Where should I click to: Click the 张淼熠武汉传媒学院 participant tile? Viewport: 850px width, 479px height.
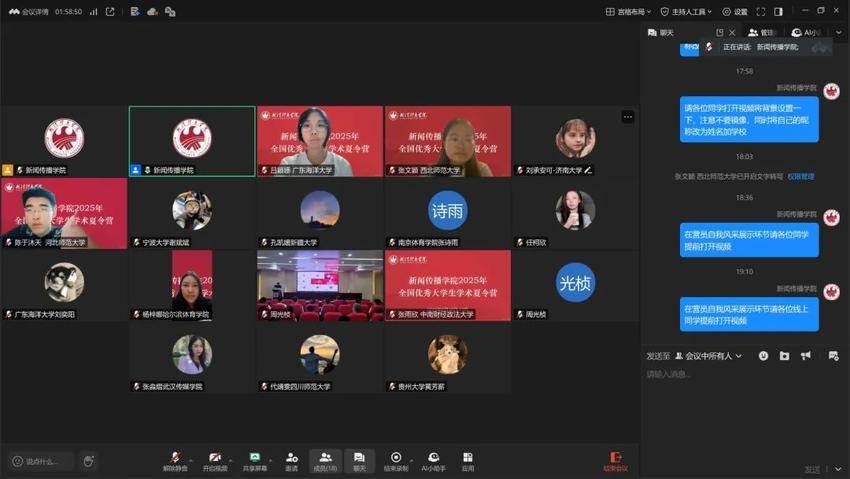[x=192, y=358]
